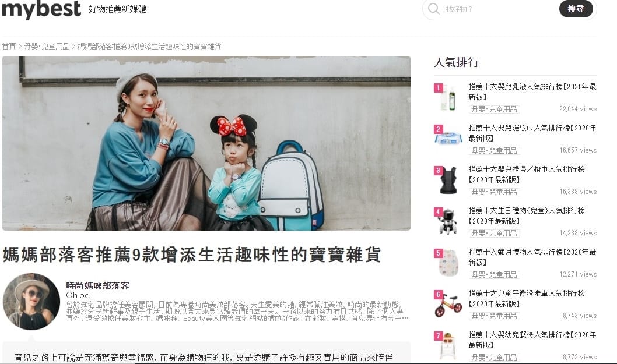This screenshot has height=364, width=617.
Task: Open rank 7 high chair thumbnail
Action: 448,345
